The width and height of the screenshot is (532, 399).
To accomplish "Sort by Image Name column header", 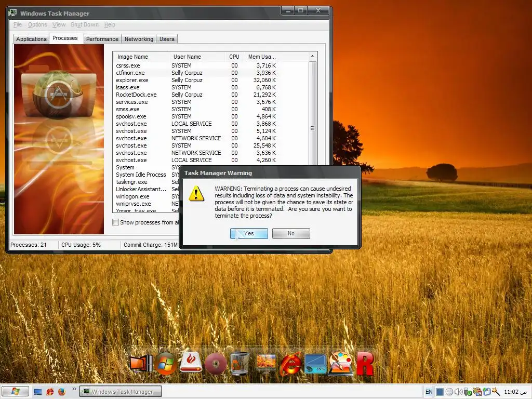I will (x=141, y=57).
